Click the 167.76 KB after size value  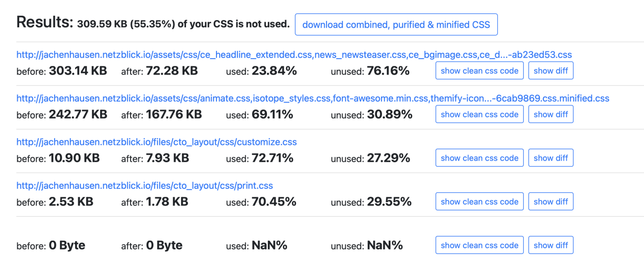tap(174, 115)
